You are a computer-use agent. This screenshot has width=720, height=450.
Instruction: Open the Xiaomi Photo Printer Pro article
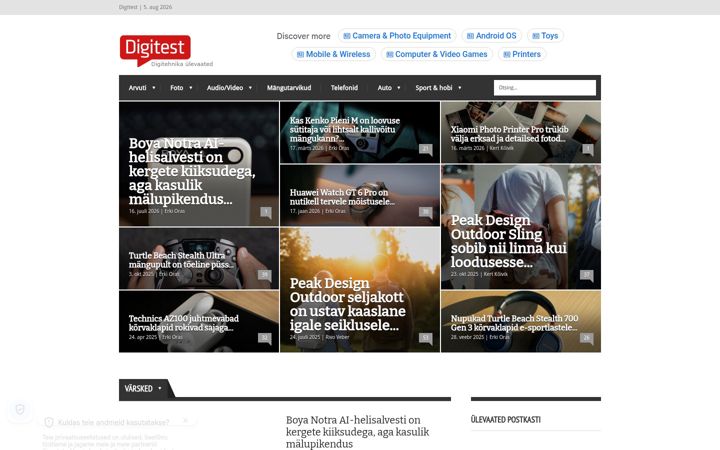[x=509, y=134]
